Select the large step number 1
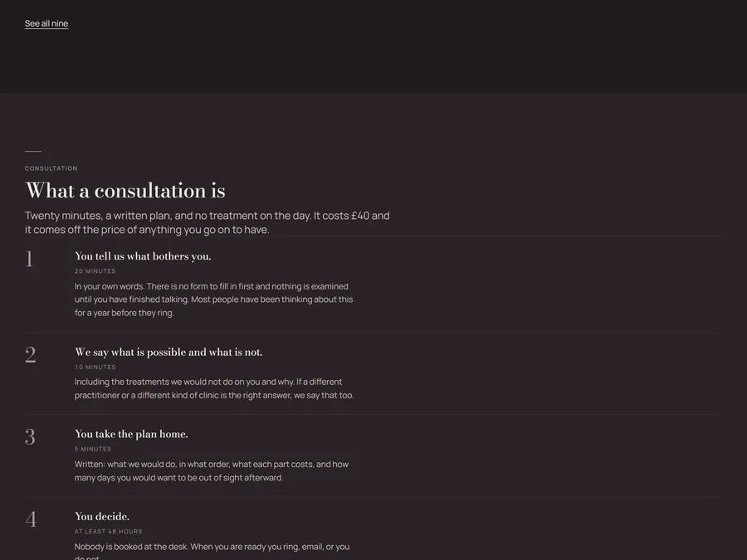The width and height of the screenshot is (747, 560). tap(29, 259)
